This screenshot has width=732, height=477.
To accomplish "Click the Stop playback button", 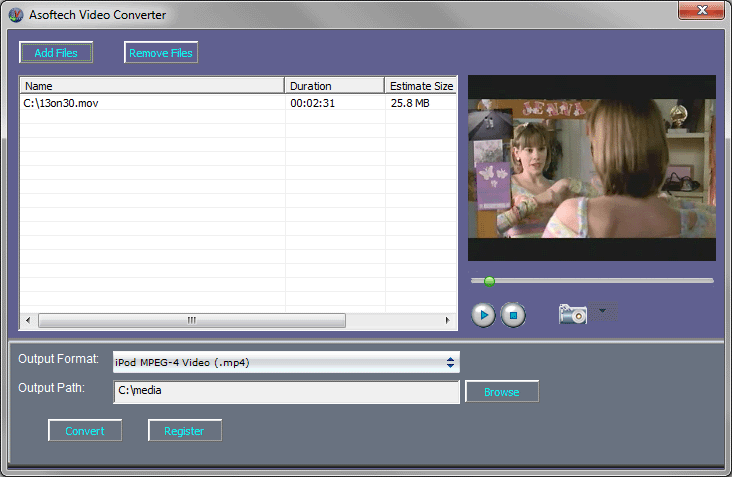I will pos(513,316).
